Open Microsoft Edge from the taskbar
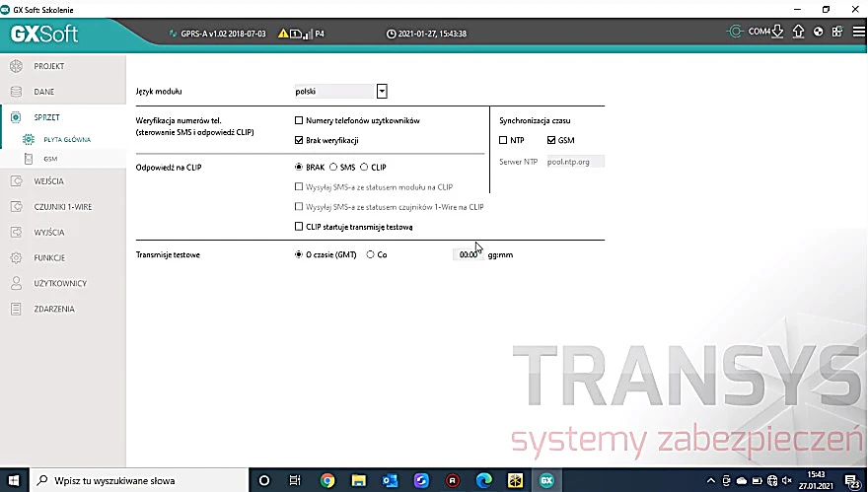The height and width of the screenshot is (492, 868). pos(484,480)
